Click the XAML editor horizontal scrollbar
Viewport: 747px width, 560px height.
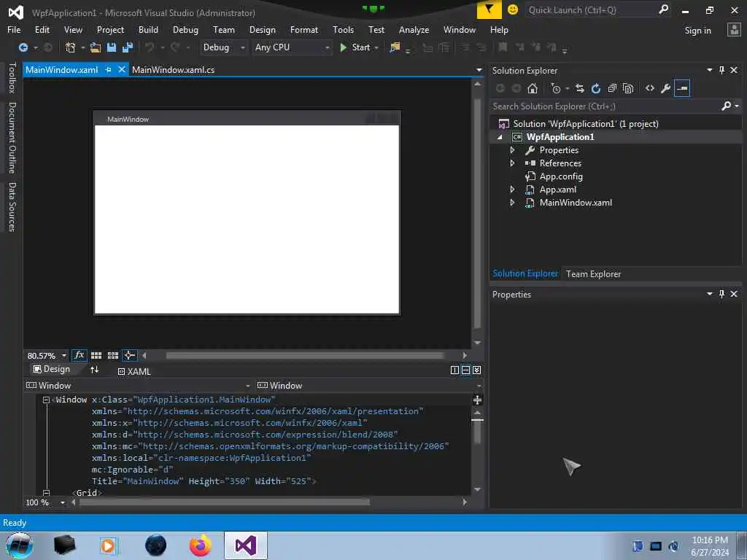tap(225, 502)
